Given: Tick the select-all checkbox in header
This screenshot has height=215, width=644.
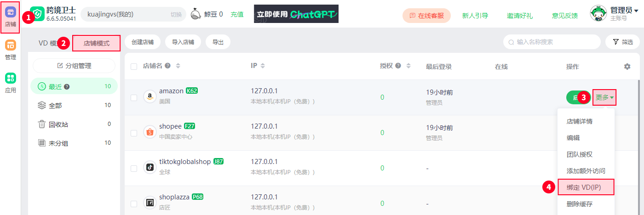Looking at the screenshot, I should [134, 67].
